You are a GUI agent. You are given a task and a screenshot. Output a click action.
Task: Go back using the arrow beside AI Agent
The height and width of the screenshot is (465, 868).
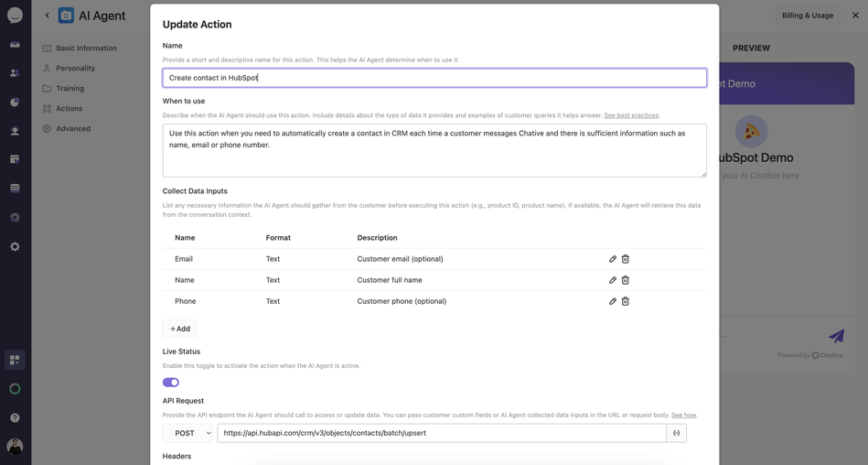[47, 16]
